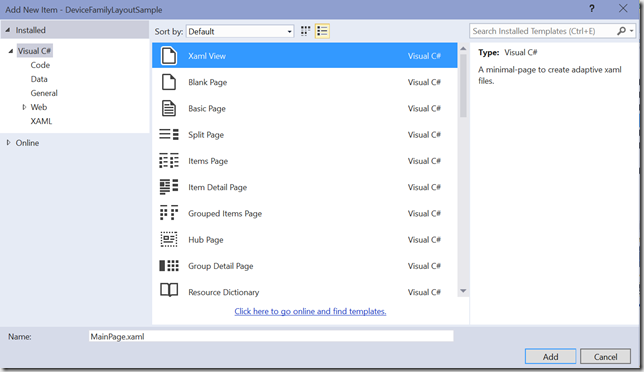This screenshot has height=372, width=644.
Task: Select the Split Page template text
Action: [x=206, y=135]
